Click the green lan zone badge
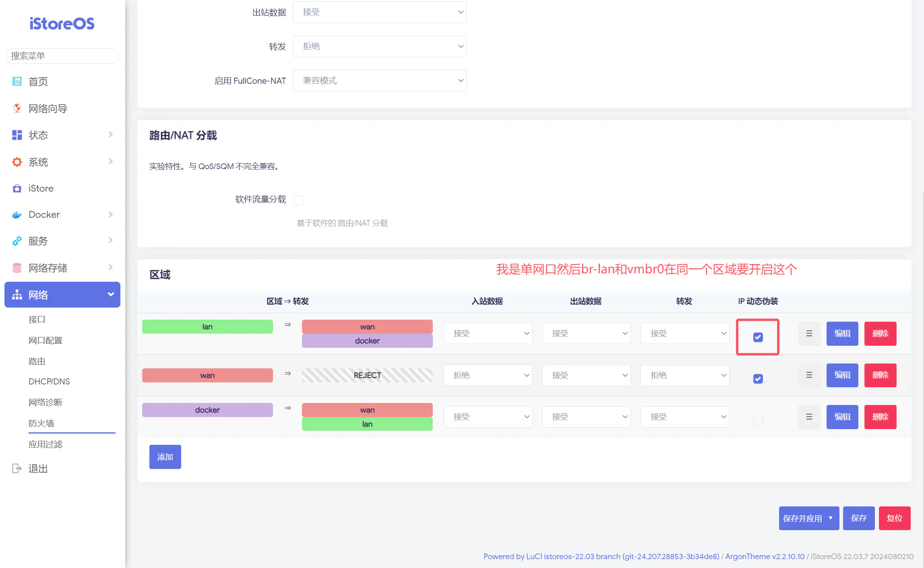This screenshot has width=924, height=568. click(207, 326)
